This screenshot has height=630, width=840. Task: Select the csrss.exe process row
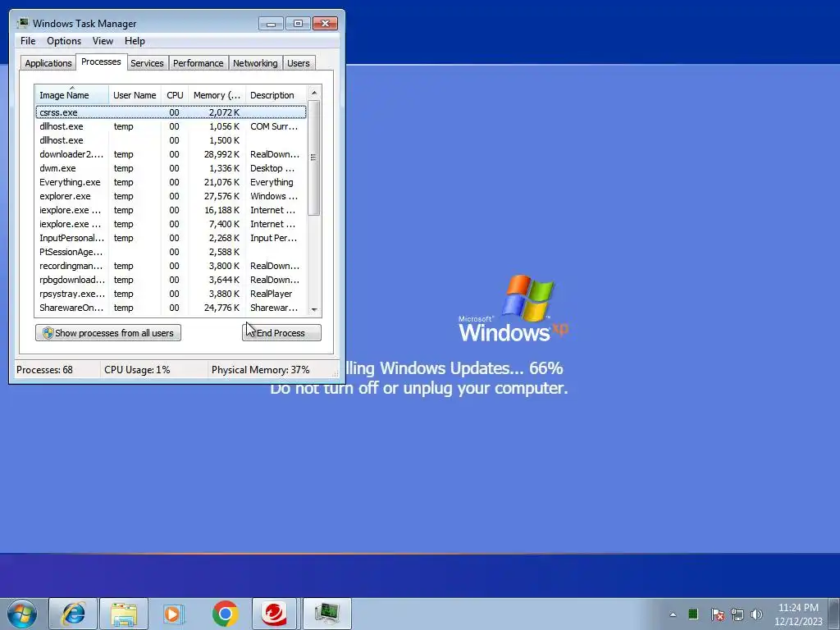(x=171, y=112)
